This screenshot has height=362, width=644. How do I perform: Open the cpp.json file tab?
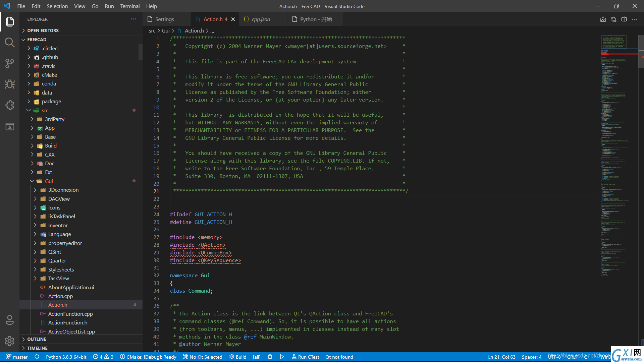tap(261, 19)
